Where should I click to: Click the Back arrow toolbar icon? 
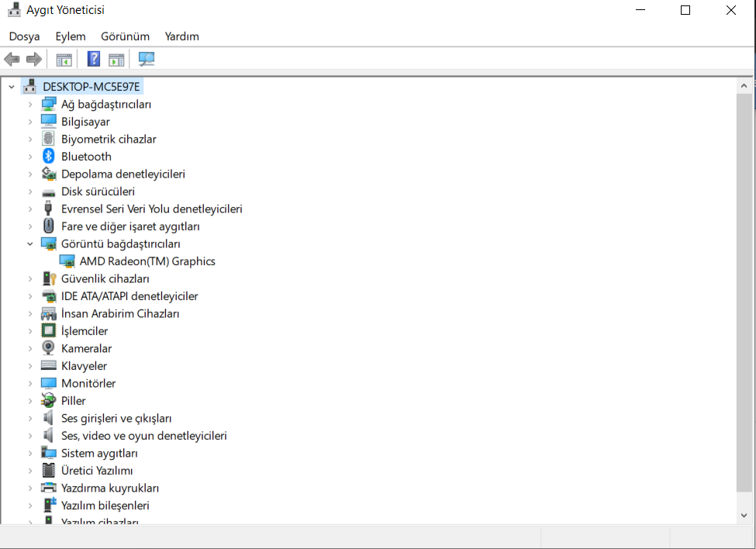[x=12, y=59]
